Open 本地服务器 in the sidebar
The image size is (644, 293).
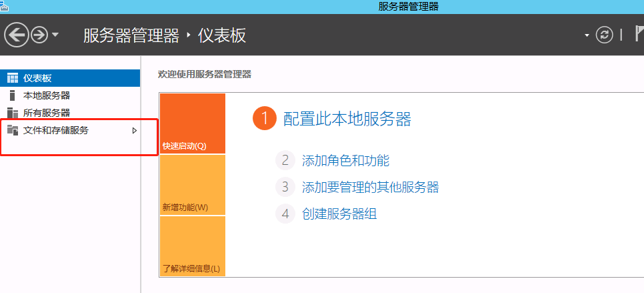[x=70, y=95]
